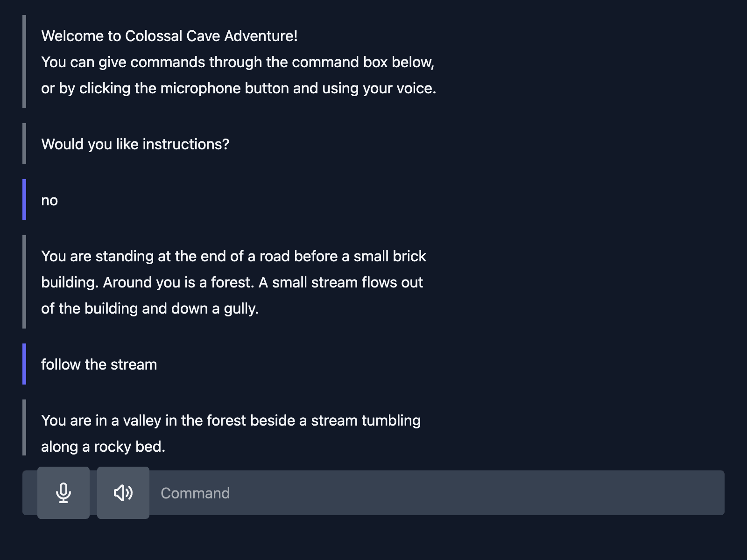Click the "along a rocky bed." line

103,447
